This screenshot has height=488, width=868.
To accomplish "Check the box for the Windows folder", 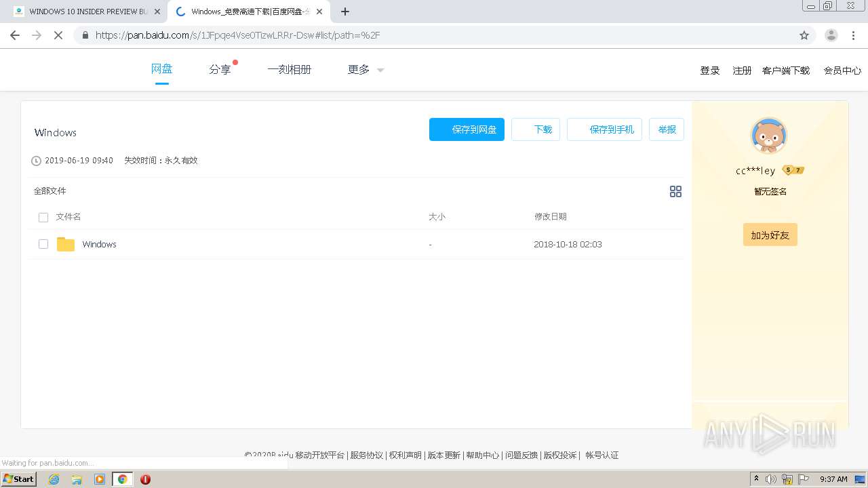I will pyautogui.click(x=43, y=244).
